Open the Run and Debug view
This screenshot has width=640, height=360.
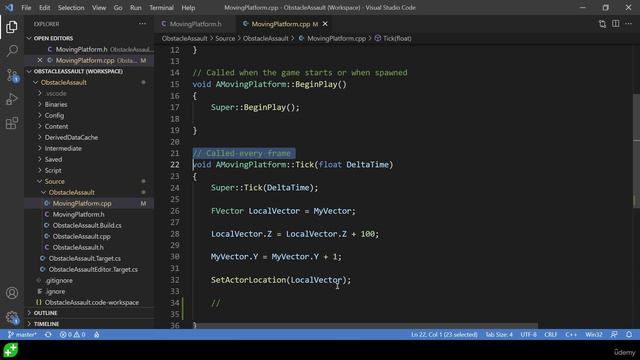coord(12,99)
